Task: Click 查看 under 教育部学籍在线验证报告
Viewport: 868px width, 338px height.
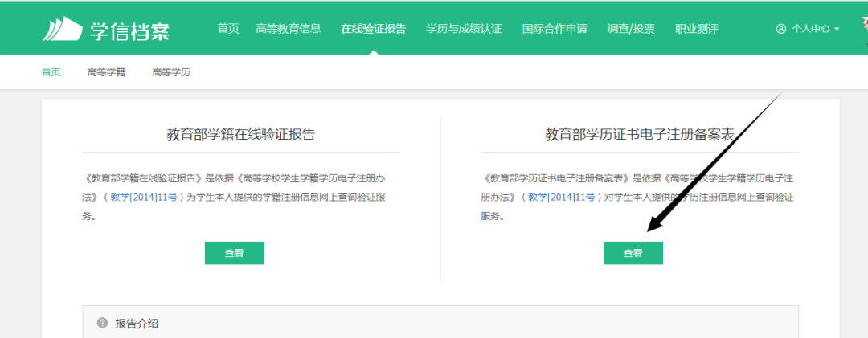Action: [x=235, y=253]
